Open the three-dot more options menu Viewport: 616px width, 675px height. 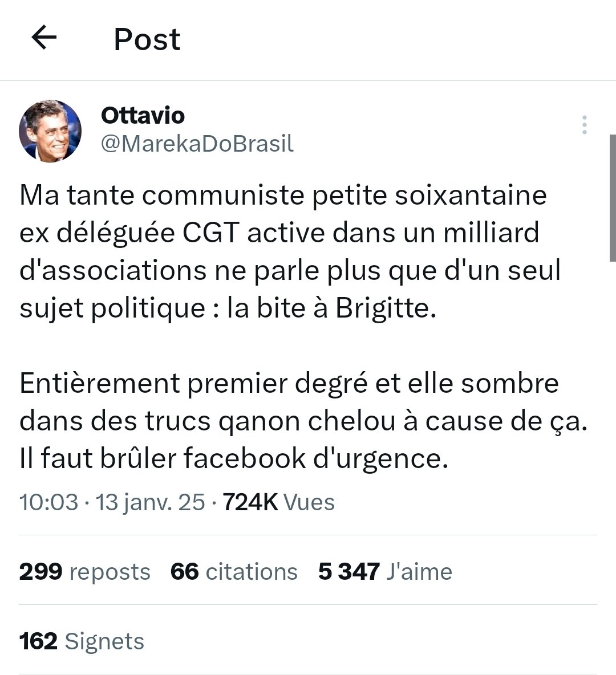tap(584, 125)
